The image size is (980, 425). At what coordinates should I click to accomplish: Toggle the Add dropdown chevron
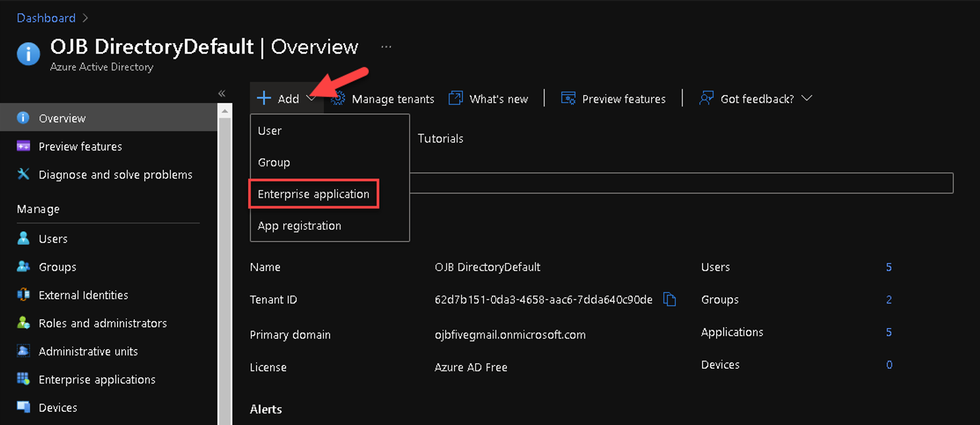[311, 98]
